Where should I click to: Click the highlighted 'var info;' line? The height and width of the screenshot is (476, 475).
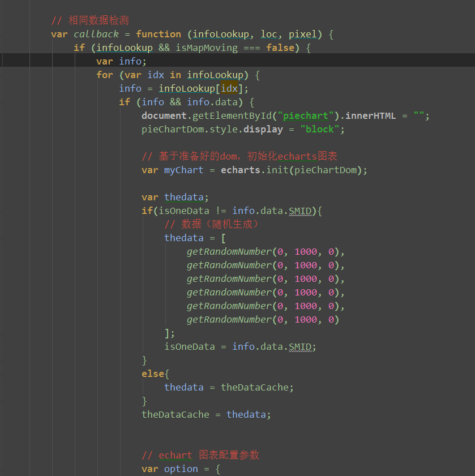pyautogui.click(x=122, y=61)
